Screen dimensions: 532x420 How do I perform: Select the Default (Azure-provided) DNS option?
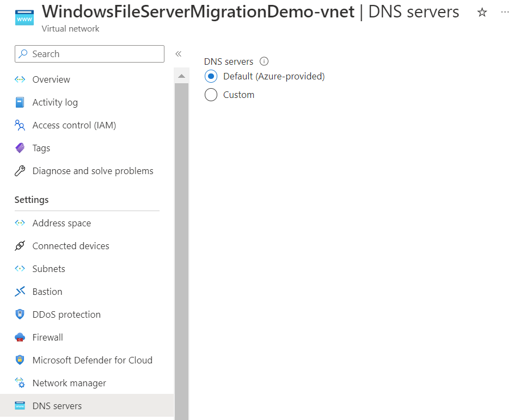pos(211,76)
